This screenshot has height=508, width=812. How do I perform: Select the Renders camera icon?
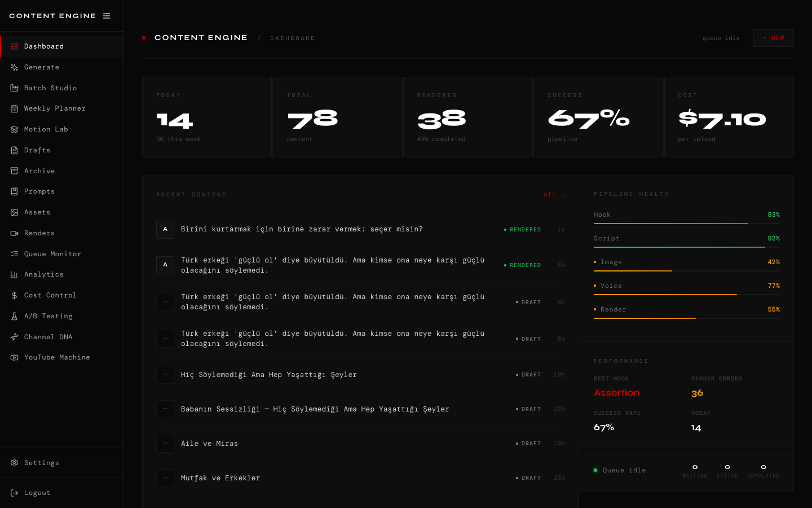(14, 233)
